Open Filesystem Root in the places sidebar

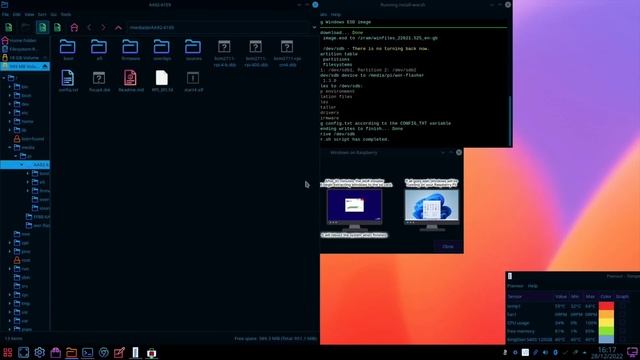[23, 49]
